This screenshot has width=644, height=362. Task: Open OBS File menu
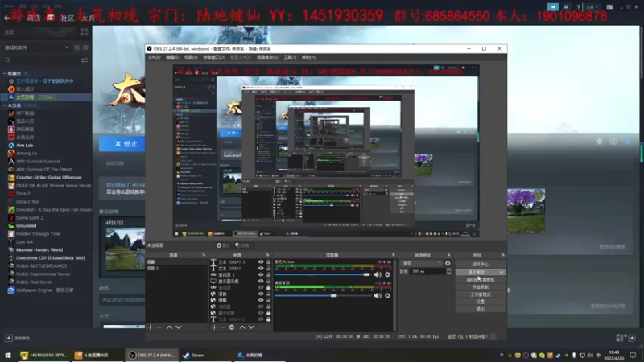[154, 57]
